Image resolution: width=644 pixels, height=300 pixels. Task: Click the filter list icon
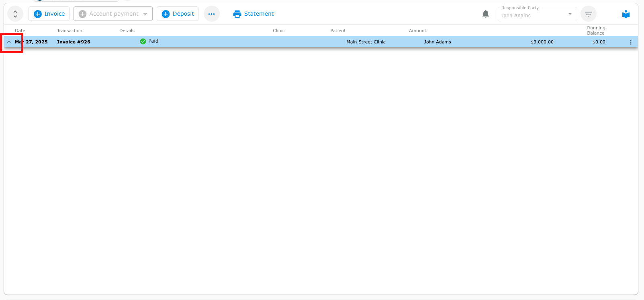click(589, 14)
